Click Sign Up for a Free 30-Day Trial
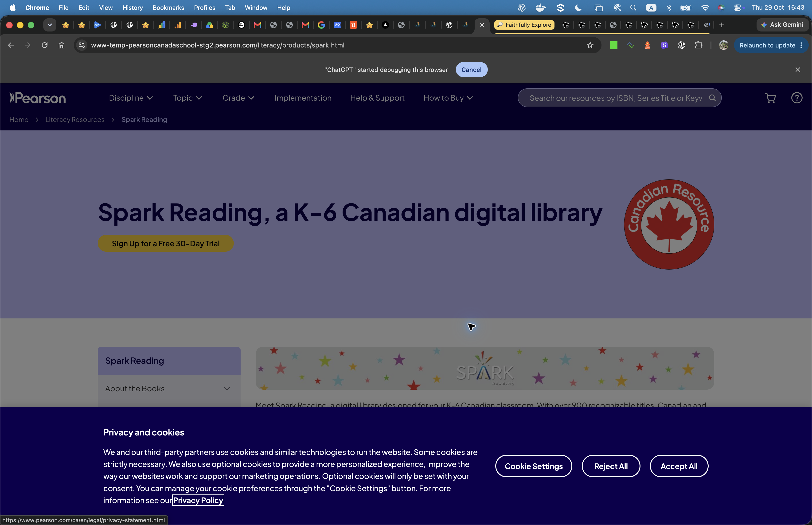812x525 pixels. [166, 243]
